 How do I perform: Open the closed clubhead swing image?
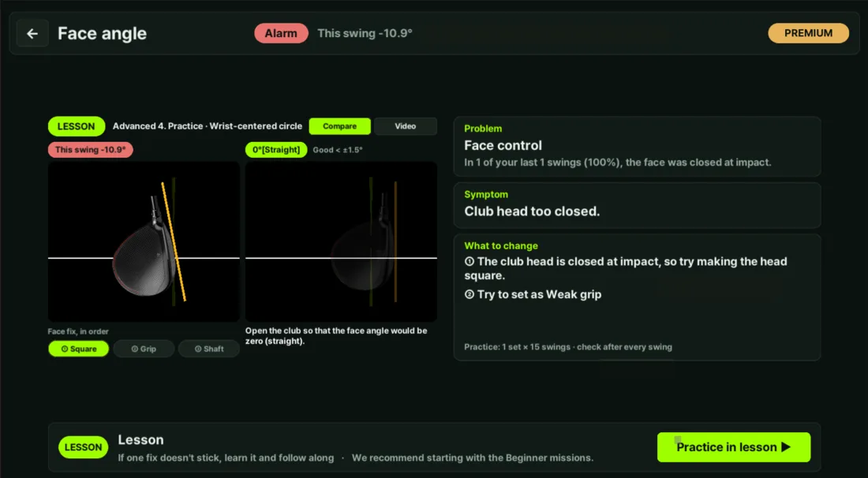[x=144, y=241]
